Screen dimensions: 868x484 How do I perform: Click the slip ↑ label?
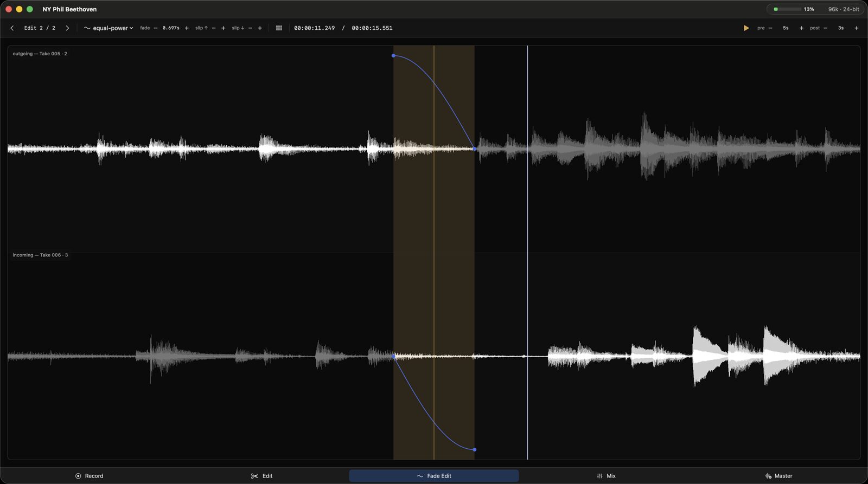(x=201, y=28)
